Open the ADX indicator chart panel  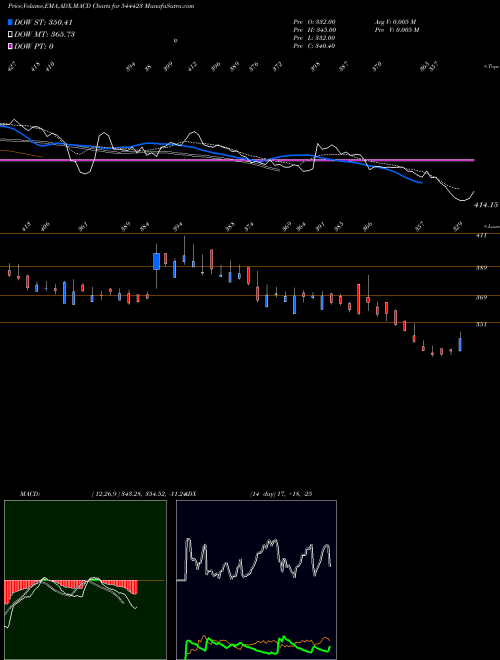(x=256, y=580)
